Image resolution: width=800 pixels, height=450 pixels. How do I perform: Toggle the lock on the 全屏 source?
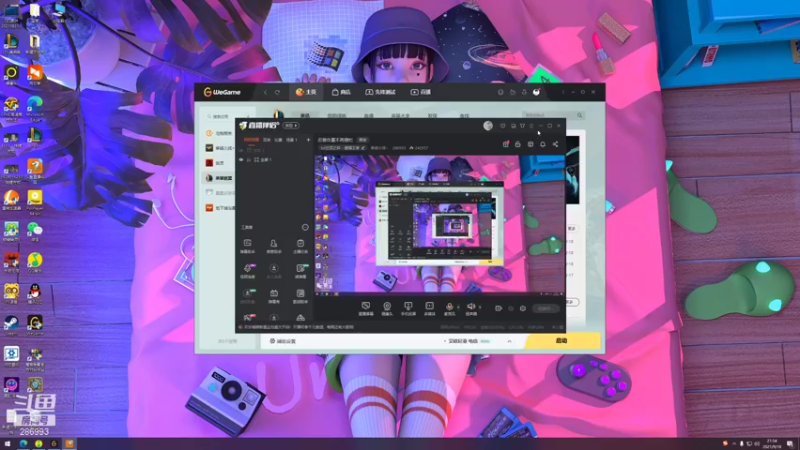click(x=248, y=160)
